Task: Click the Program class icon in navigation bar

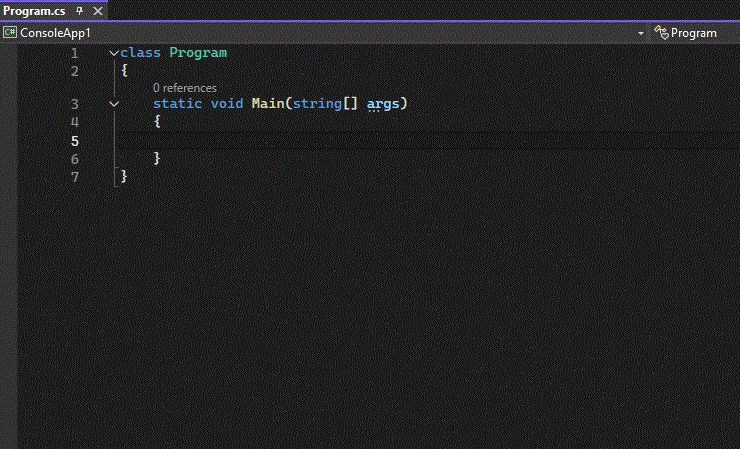Action: (661, 33)
